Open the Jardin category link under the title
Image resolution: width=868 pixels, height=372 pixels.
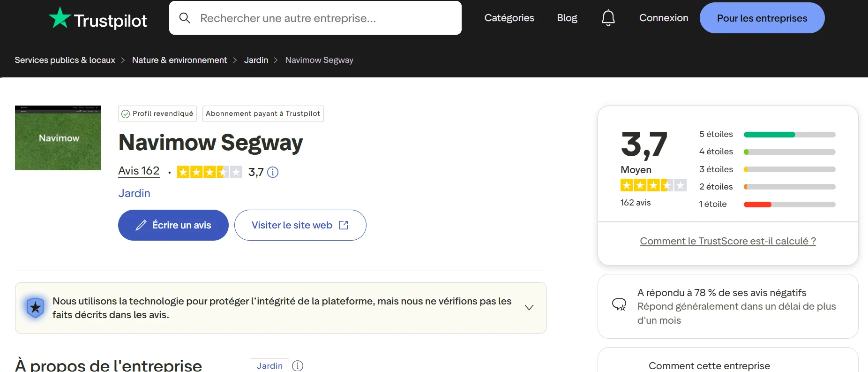pos(134,193)
